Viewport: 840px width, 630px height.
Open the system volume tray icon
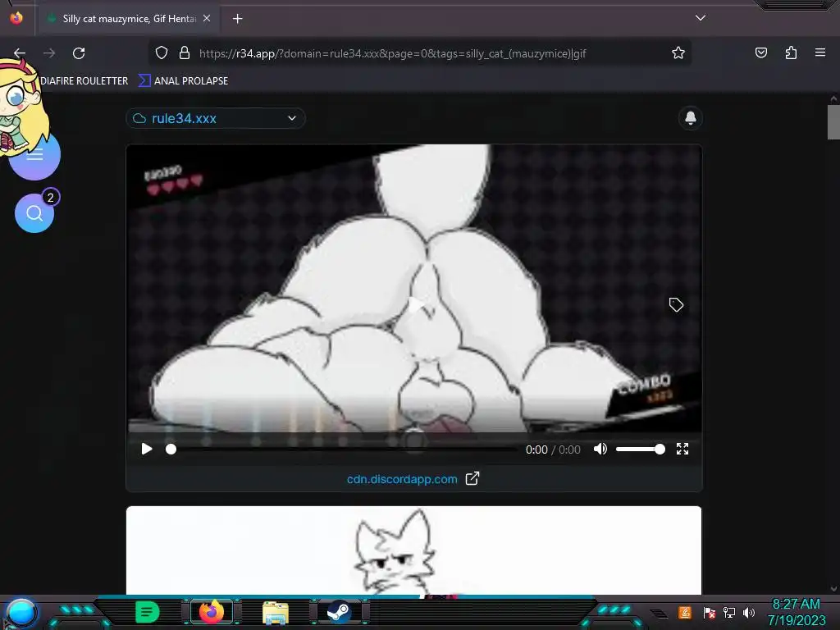pyautogui.click(x=748, y=612)
